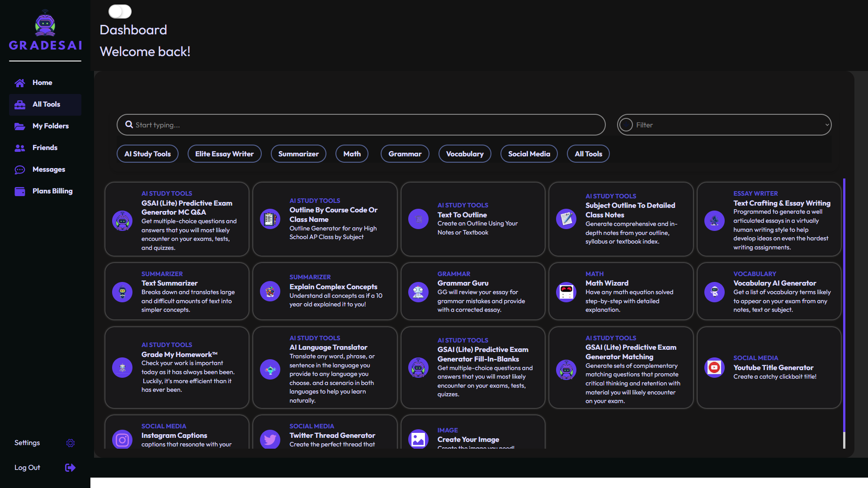
Task: Click the Log Out arrow icon
Action: (x=70, y=468)
